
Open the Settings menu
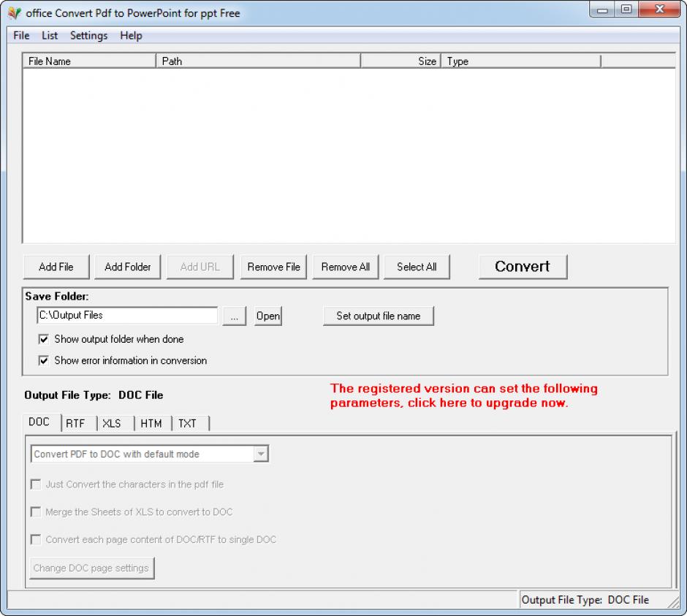click(x=88, y=36)
